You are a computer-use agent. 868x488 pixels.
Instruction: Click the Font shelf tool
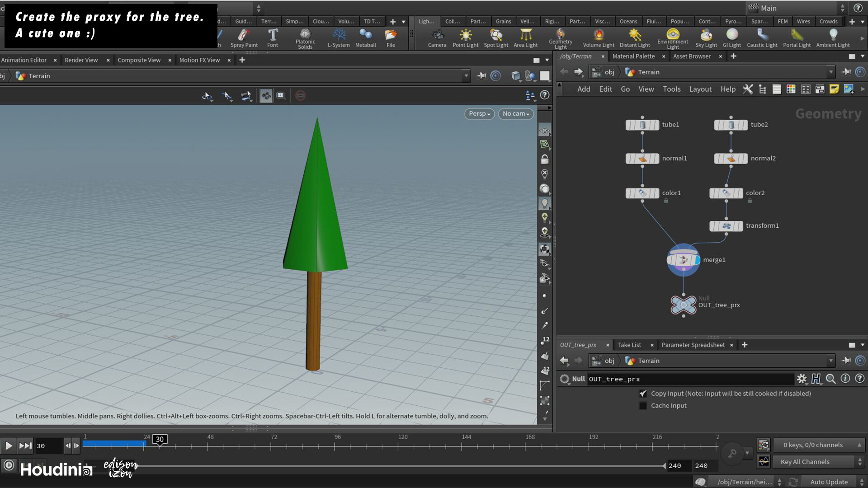point(273,38)
